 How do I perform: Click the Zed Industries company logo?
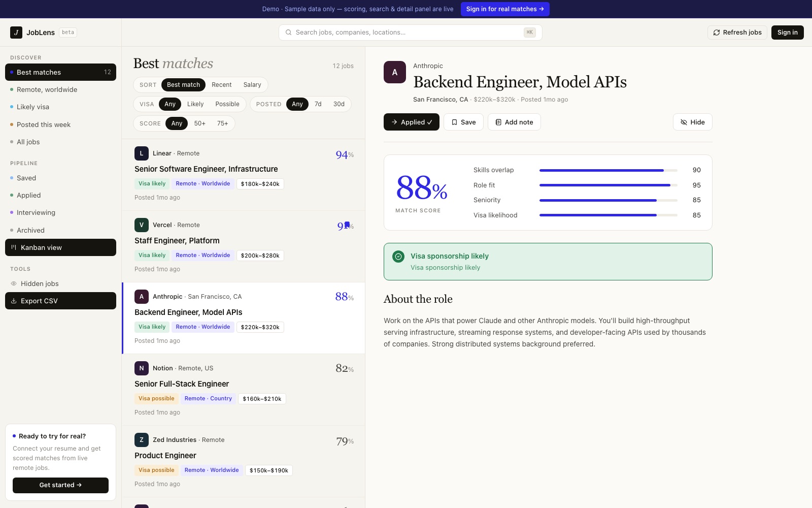(142, 440)
